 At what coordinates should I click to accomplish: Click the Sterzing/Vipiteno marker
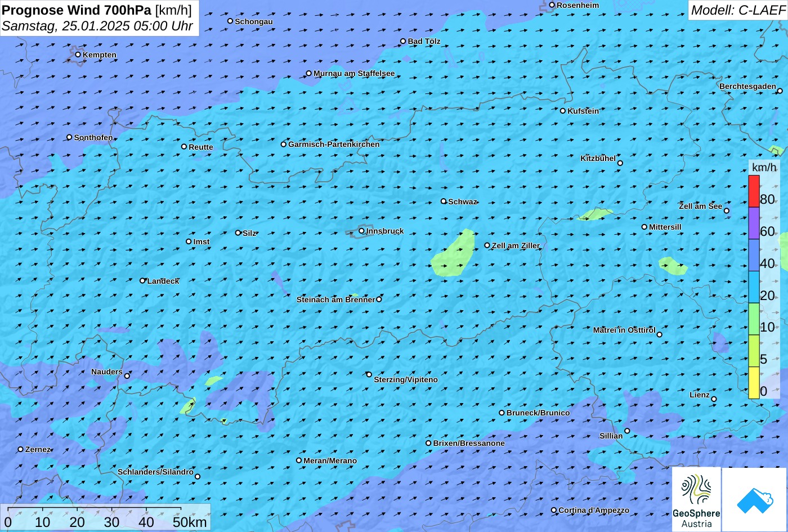pos(369,374)
